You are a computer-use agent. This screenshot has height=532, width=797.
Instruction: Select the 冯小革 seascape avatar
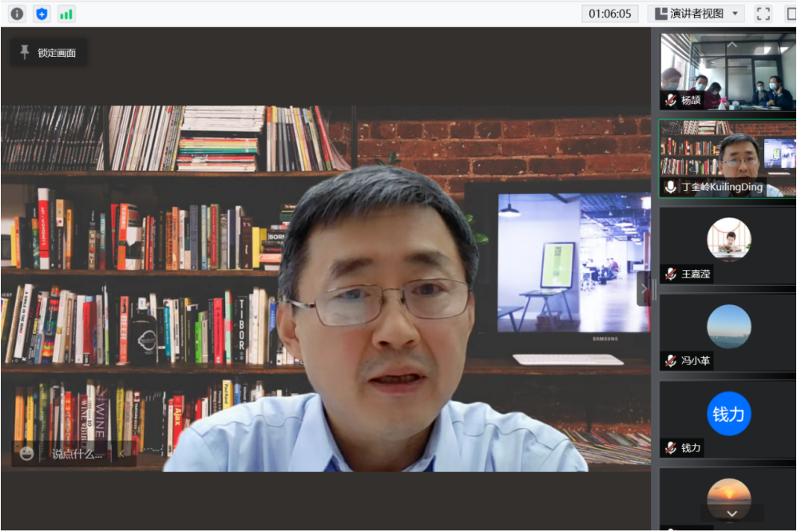click(729, 327)
